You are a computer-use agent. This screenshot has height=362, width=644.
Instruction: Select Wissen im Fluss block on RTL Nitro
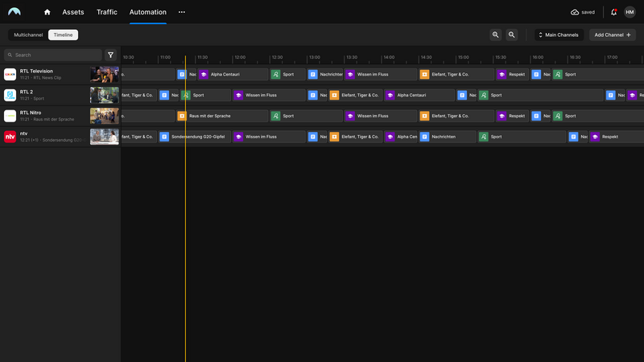point(381,116)
